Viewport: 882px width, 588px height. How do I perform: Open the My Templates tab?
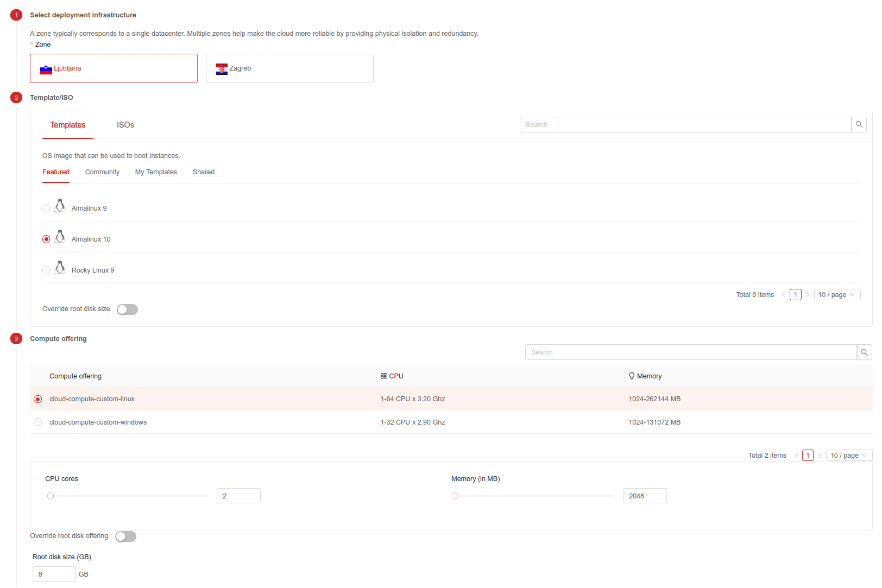pyautogui.click(x=156, y=172)
